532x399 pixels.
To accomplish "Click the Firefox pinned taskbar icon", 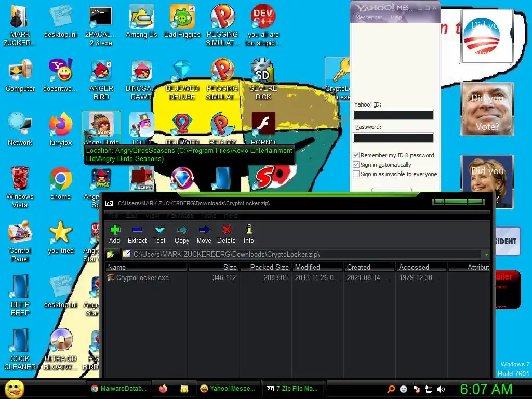I will 163,389.
